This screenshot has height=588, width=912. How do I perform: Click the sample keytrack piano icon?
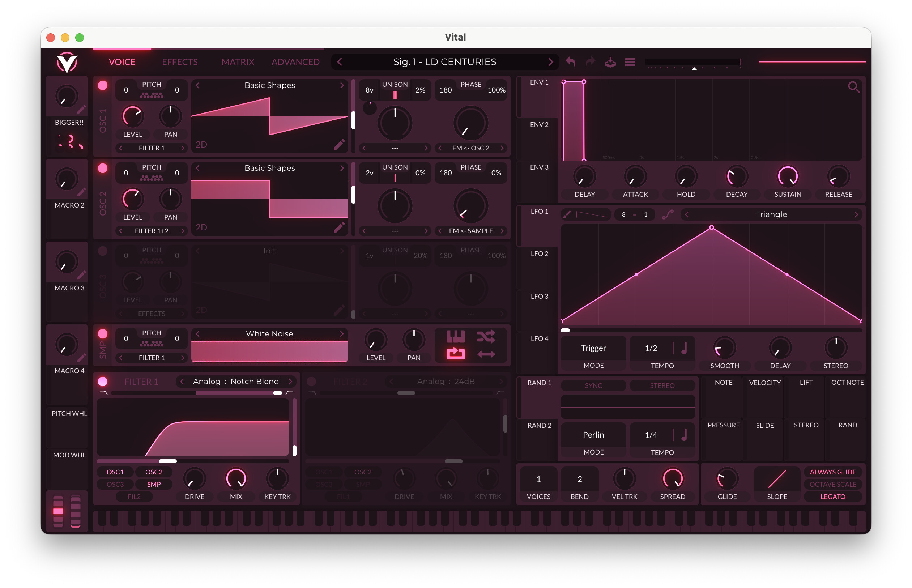pos(455,337)
